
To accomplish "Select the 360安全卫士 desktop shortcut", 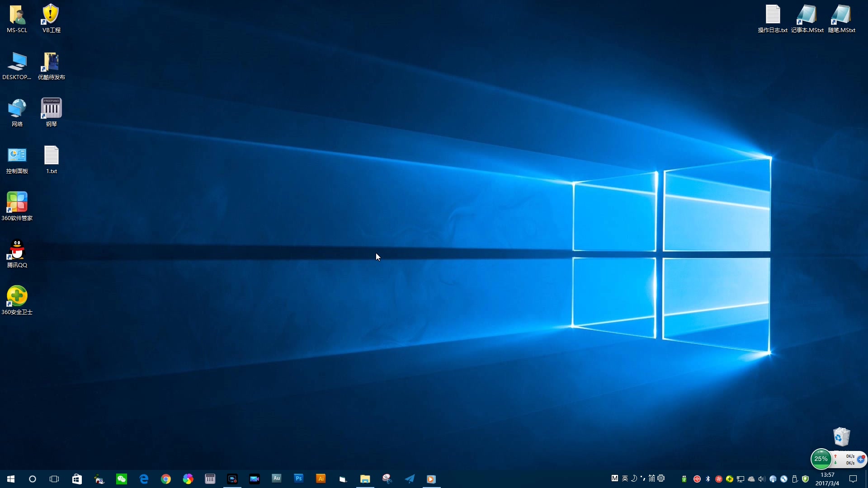I will [17, 301].
